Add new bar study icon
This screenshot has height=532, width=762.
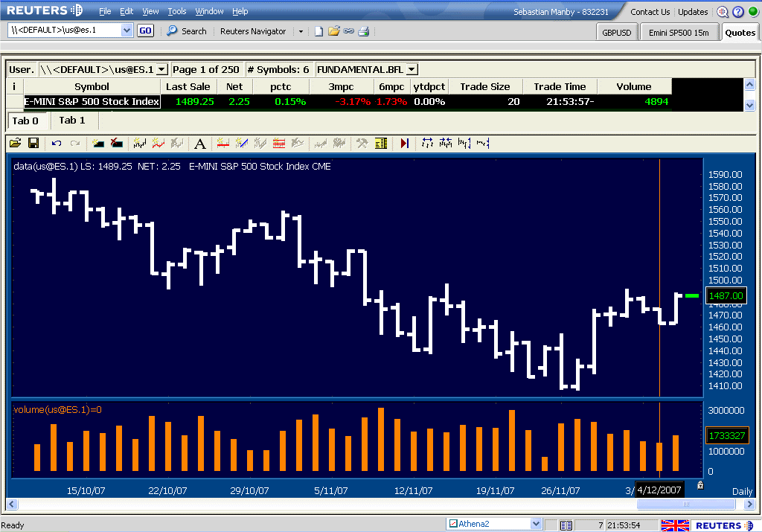coord(140,143)
